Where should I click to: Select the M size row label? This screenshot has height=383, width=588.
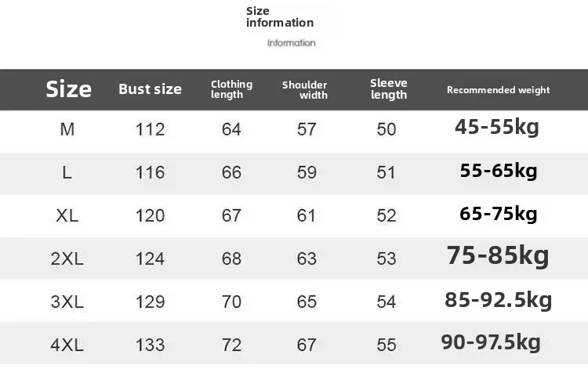67,129
